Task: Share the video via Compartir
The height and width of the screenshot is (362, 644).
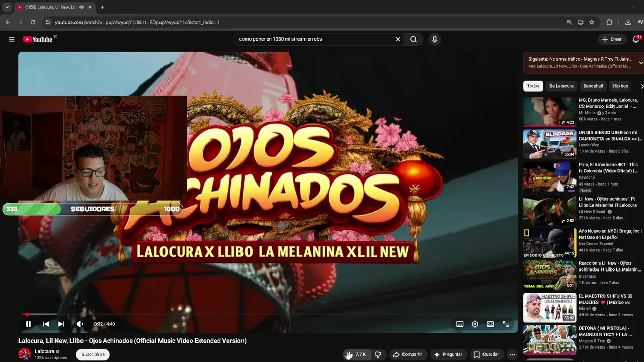Action: click(407, 355)
